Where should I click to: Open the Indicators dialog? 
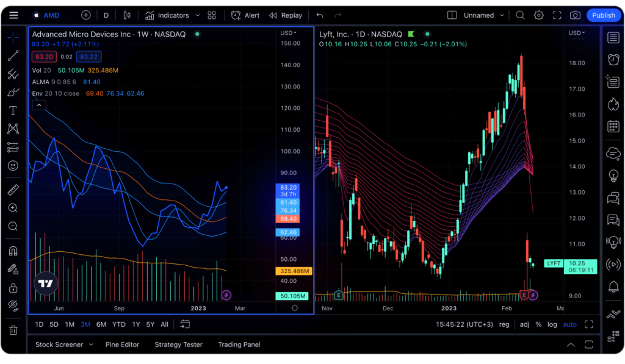(167, 15)
